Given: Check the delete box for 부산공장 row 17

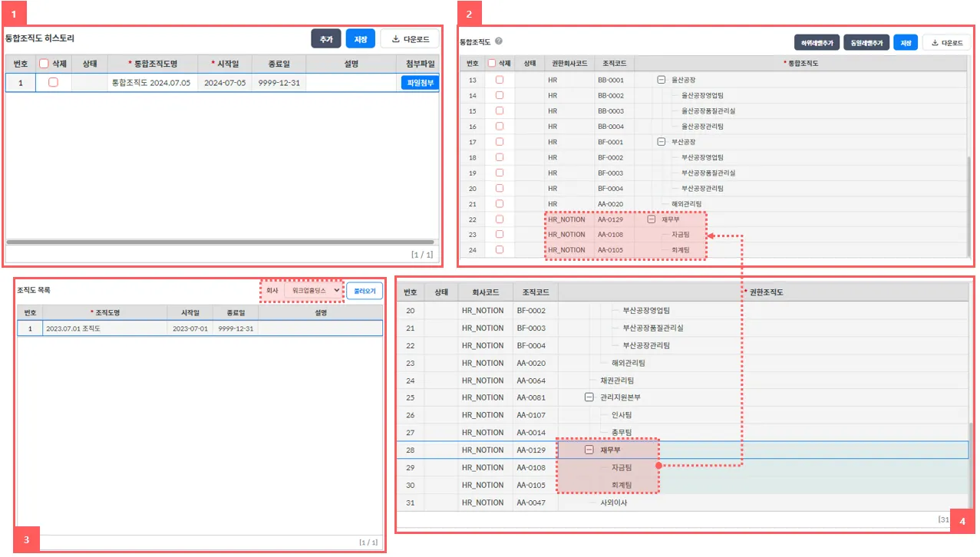Looking at the screenshot, I should [500, 142].
